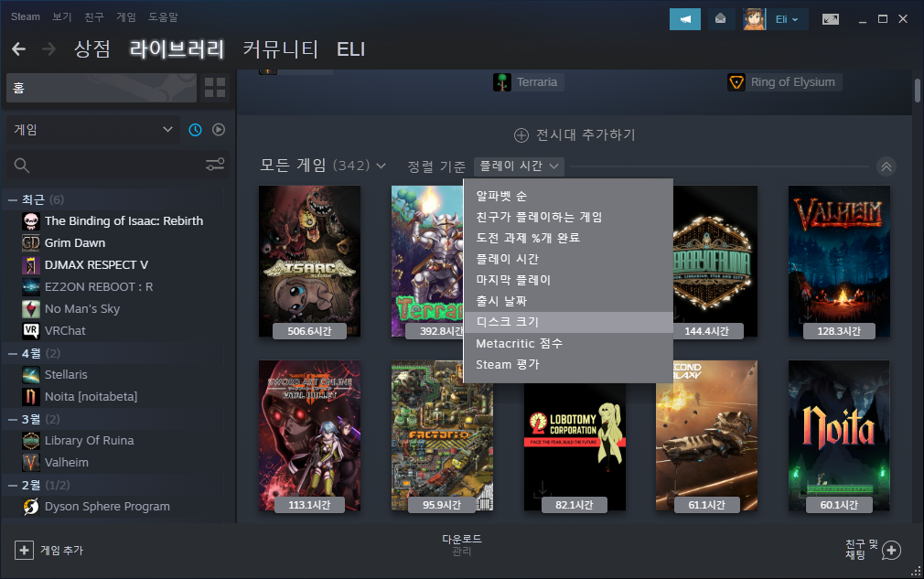Click the forward navigation arrow
This screenshot has height=579, width=924.
(48, 48)
